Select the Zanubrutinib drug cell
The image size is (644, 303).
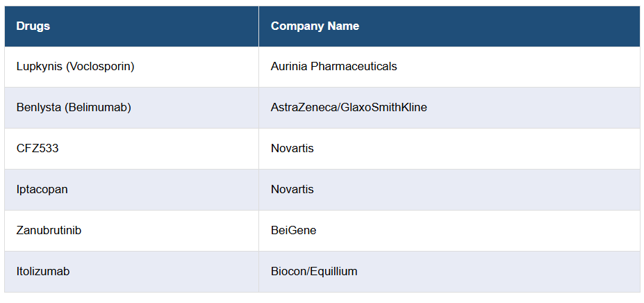tap(49, 230)
